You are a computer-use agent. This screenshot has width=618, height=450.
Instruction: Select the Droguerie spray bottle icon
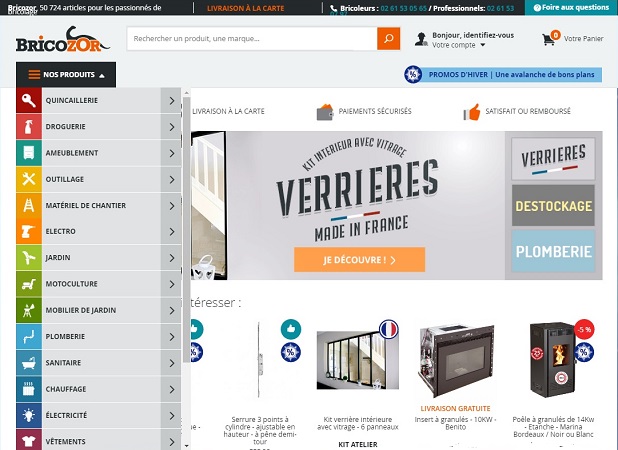(x=29, y=127)
